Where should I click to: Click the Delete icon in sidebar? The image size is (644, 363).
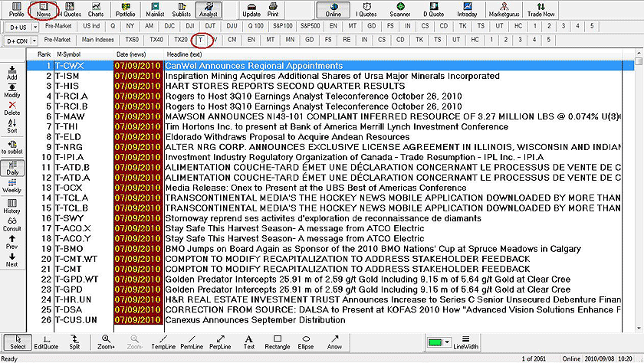12,108
